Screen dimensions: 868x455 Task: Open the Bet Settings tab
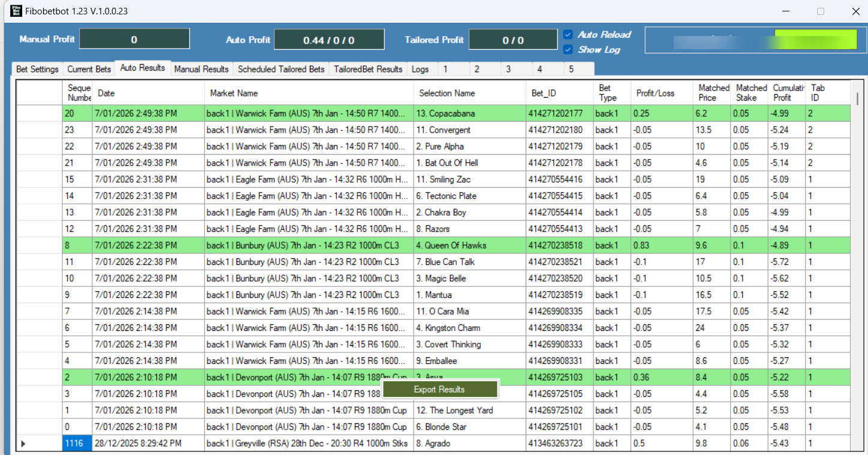pos(37,69)
